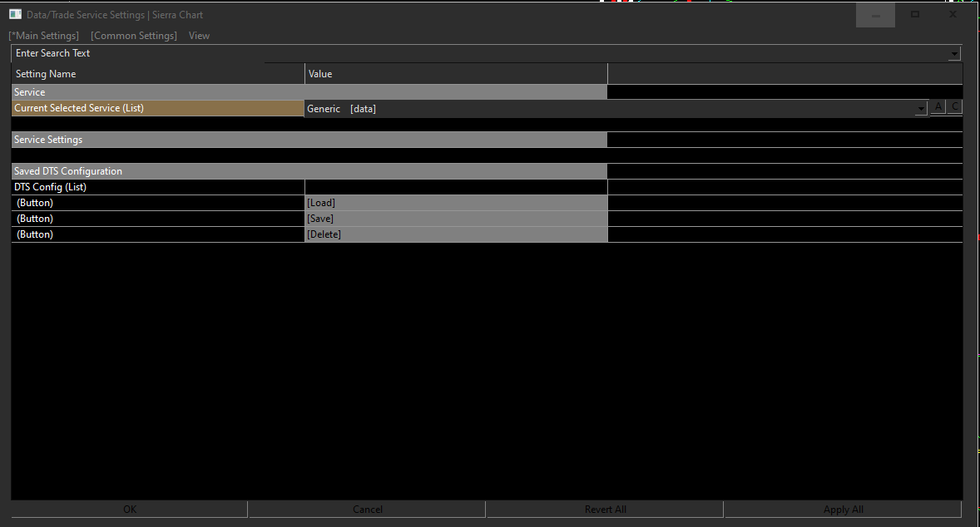Click the [Delete] button
The width and height of the screenshot is (980, 527).
[456, 234]
